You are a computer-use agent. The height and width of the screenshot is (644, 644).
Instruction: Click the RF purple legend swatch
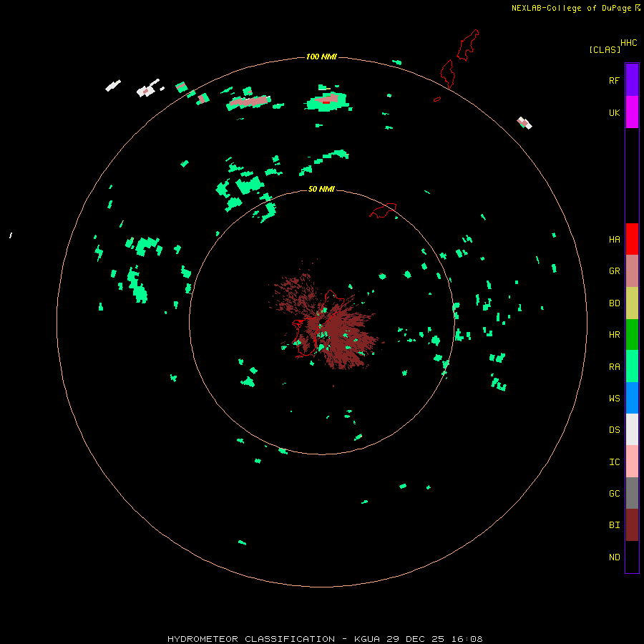[x=632, y=80]
